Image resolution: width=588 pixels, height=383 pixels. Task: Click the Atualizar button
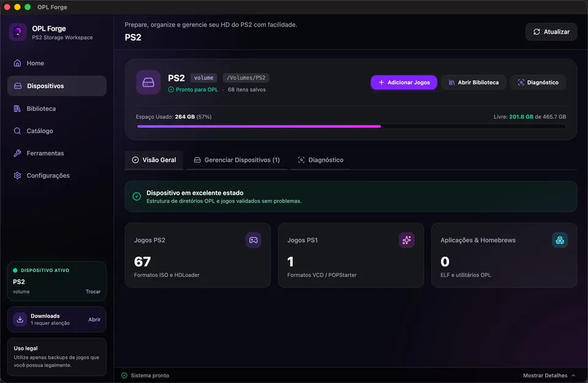click(x=551, y=32)
